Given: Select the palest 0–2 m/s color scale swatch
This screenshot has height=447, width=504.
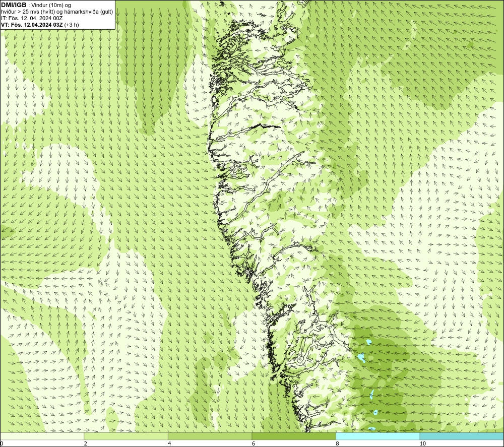Looking at the screenshot, I should [x=42, y=436].
